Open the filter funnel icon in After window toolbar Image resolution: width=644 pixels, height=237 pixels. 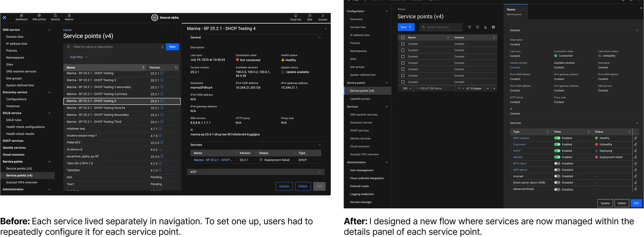[x=469, y=27]
